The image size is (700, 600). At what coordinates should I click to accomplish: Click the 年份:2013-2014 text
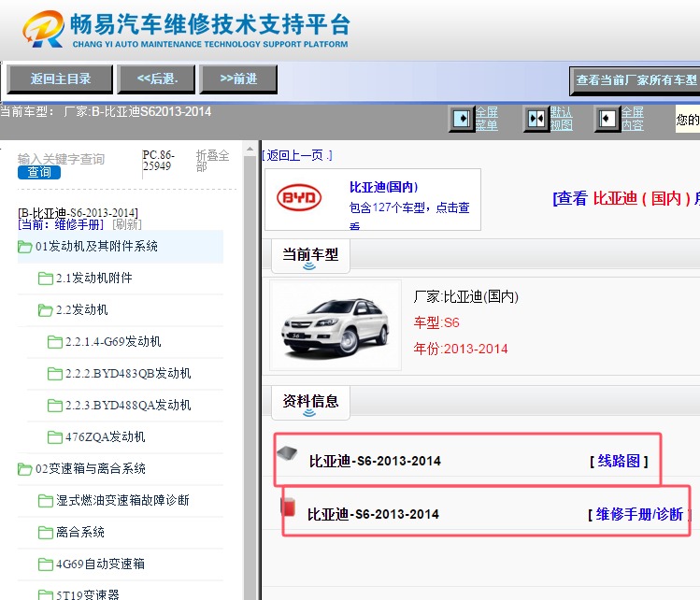461,349
